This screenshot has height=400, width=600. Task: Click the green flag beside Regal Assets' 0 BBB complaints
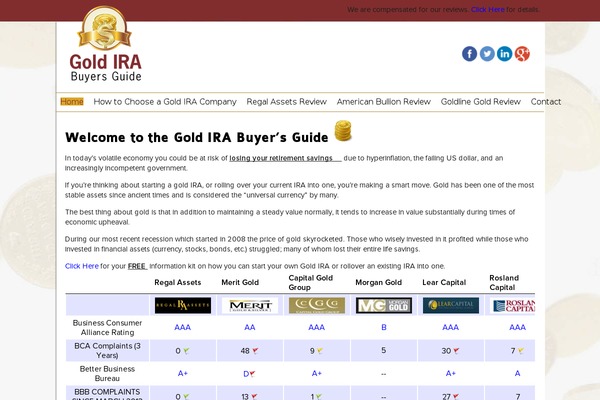click(186, 397)
